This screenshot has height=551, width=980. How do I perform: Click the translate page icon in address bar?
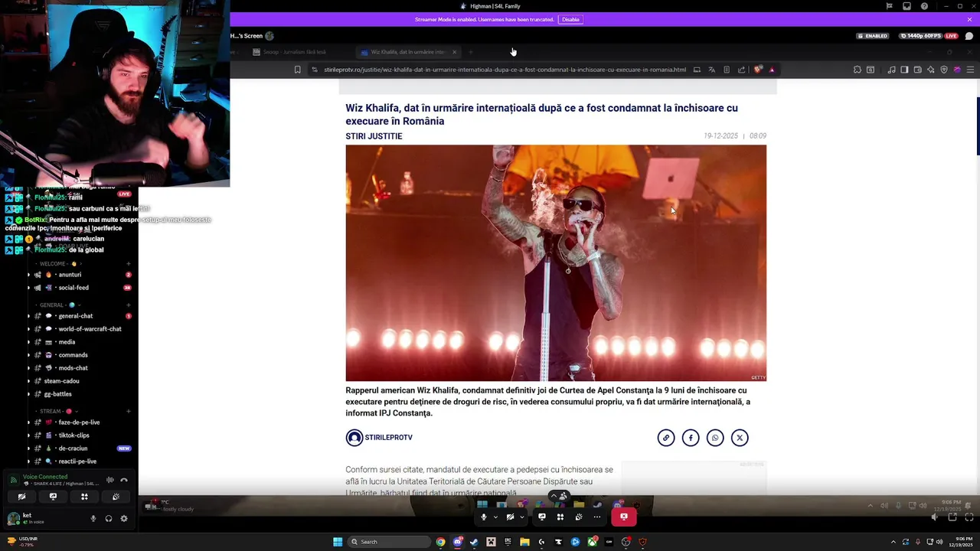(711, 70)
